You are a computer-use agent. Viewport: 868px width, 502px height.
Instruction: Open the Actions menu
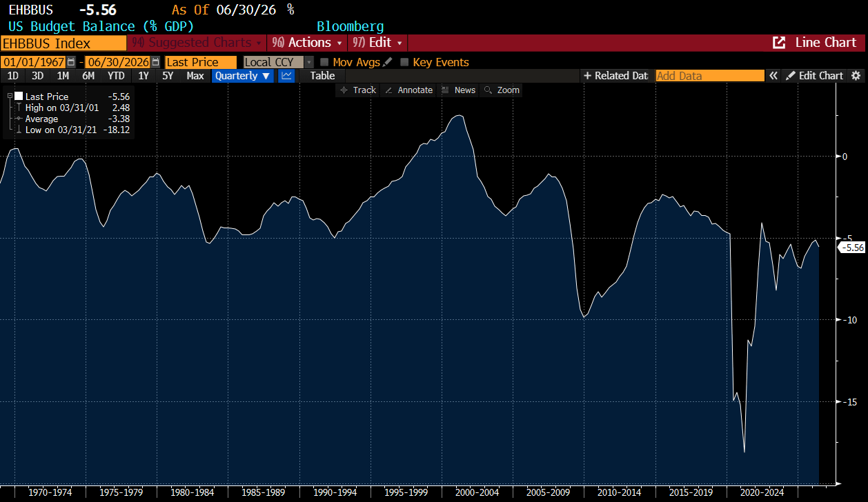(307, 43)
